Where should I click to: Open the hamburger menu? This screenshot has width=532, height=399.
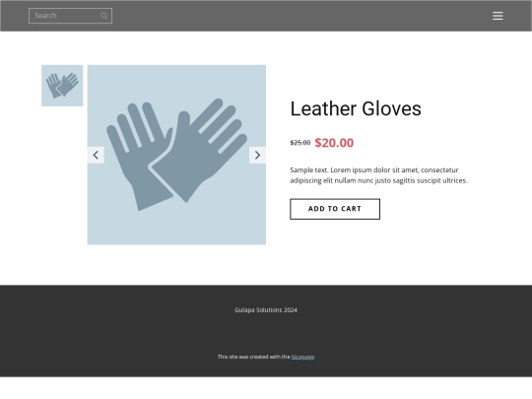498,16
